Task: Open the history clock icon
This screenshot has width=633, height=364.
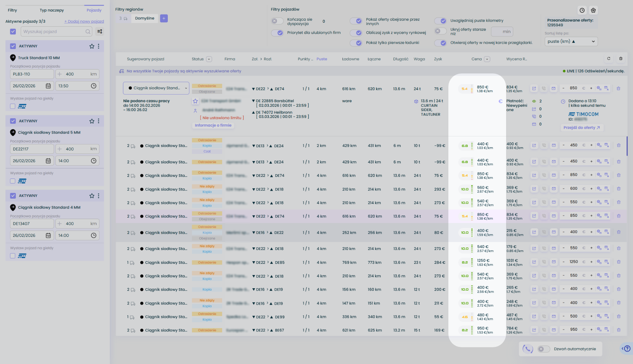Action: point(582,10)
